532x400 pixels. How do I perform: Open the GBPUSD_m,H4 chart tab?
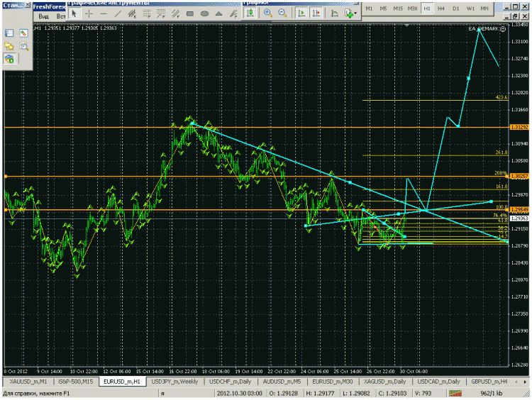(489, 382)
